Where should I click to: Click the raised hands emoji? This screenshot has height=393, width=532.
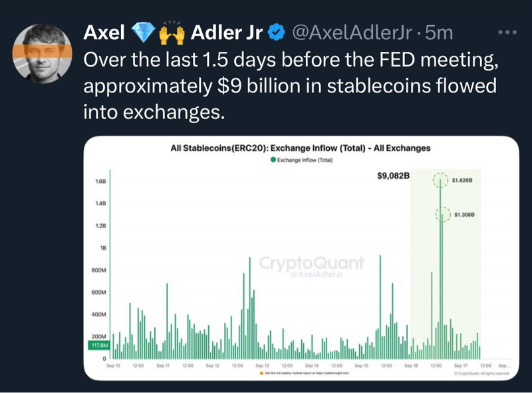170,31
